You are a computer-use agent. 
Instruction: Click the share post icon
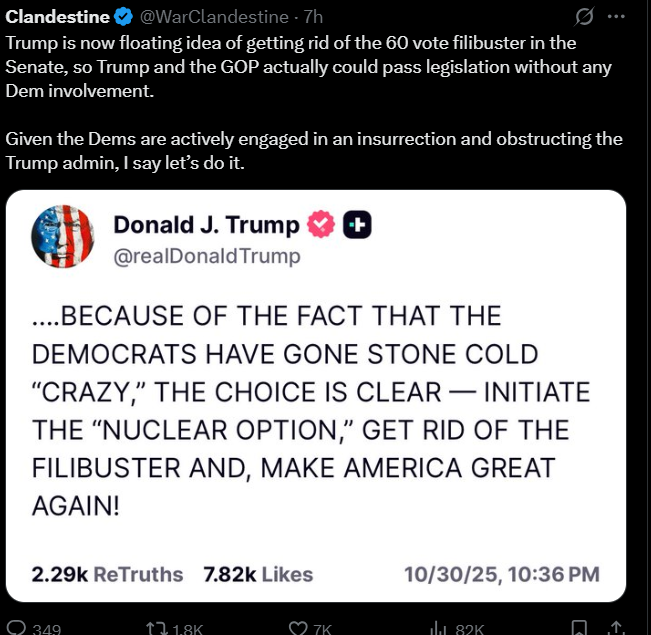[617, 628]
